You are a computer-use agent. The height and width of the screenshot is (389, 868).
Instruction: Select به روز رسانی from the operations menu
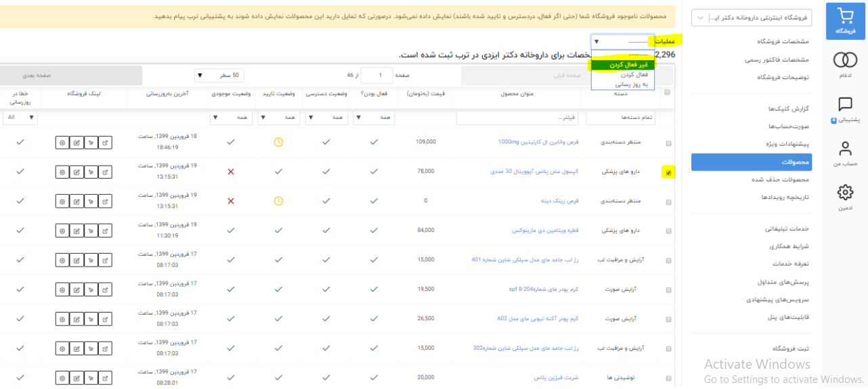[622, 85]
